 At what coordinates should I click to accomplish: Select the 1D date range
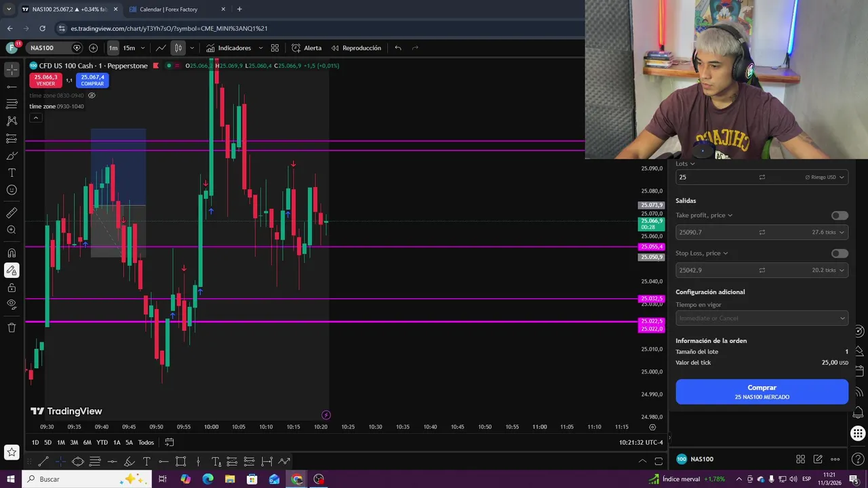click(x=35, y=443)
